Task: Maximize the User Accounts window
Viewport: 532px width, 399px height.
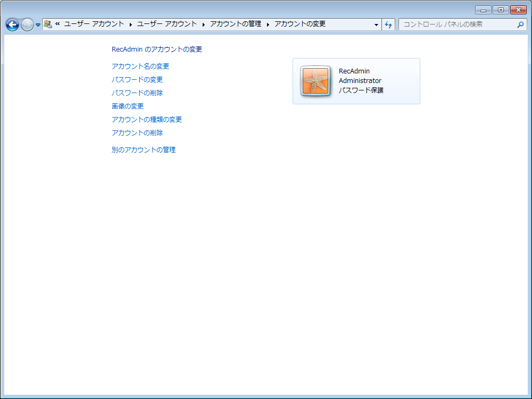Action: (500, 10)
